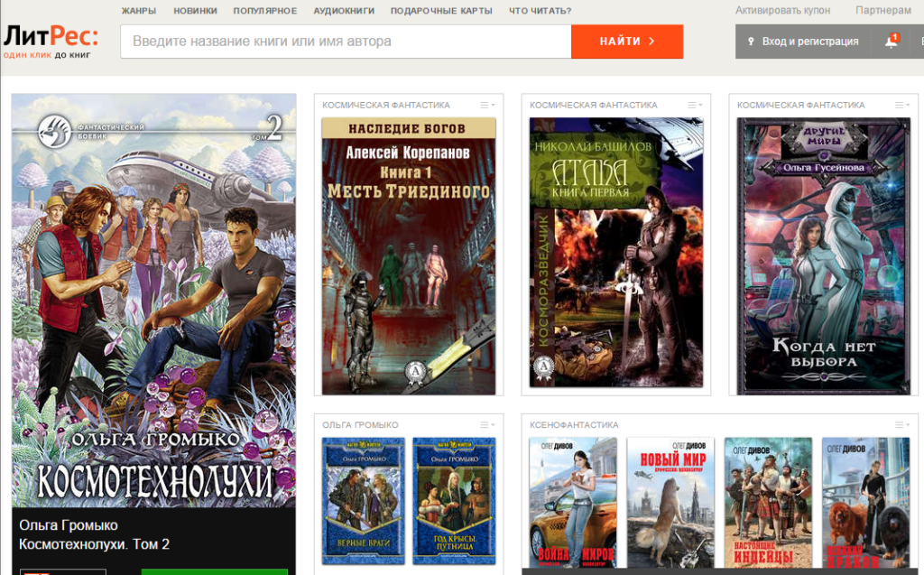
Task: Open Месть Триединого book cover
Action: [x=409, y=255]
